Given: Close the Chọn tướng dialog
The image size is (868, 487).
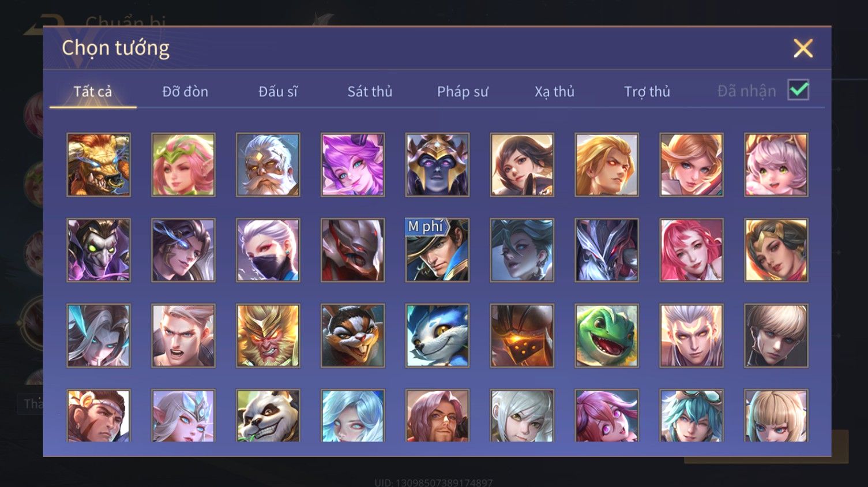Looking at the screenshot, I should (x=803, y=48).
